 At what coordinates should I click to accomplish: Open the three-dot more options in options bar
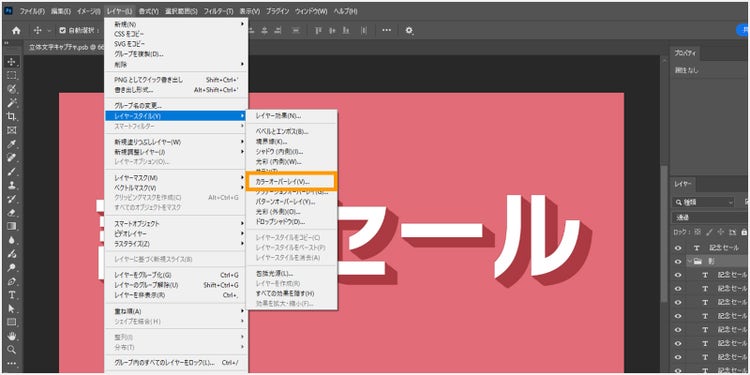pyautogui.click(x=387, y=31)
